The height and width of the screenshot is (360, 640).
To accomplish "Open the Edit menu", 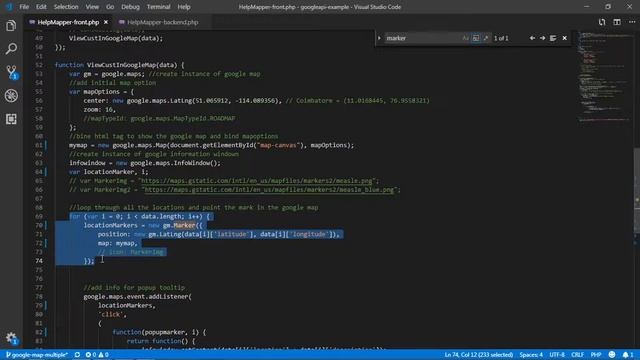I will point(41,7).
